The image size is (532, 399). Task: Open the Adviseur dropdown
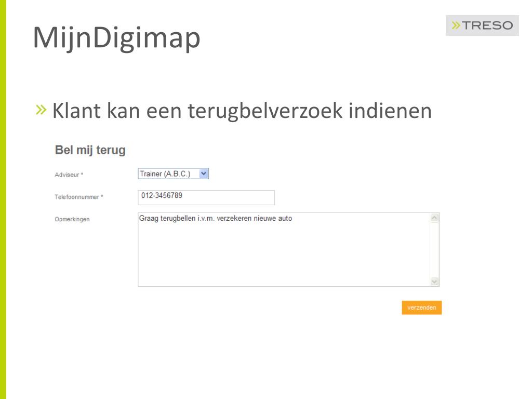173,174
